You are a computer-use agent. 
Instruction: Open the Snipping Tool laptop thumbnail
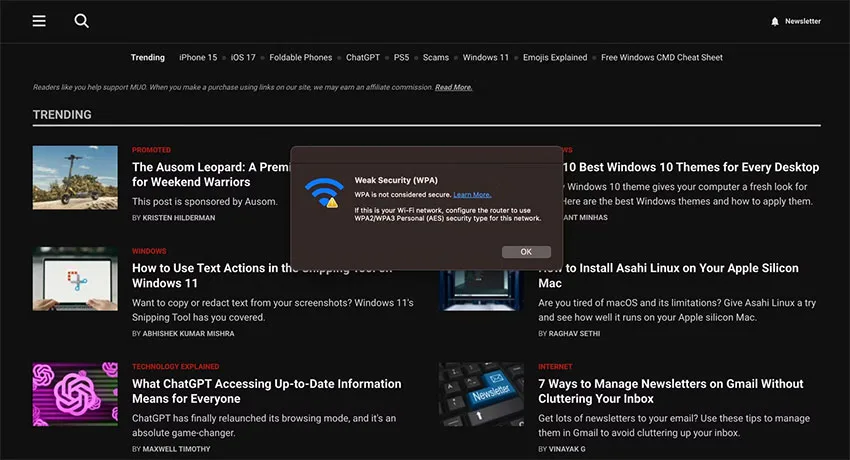click(75, 278)
